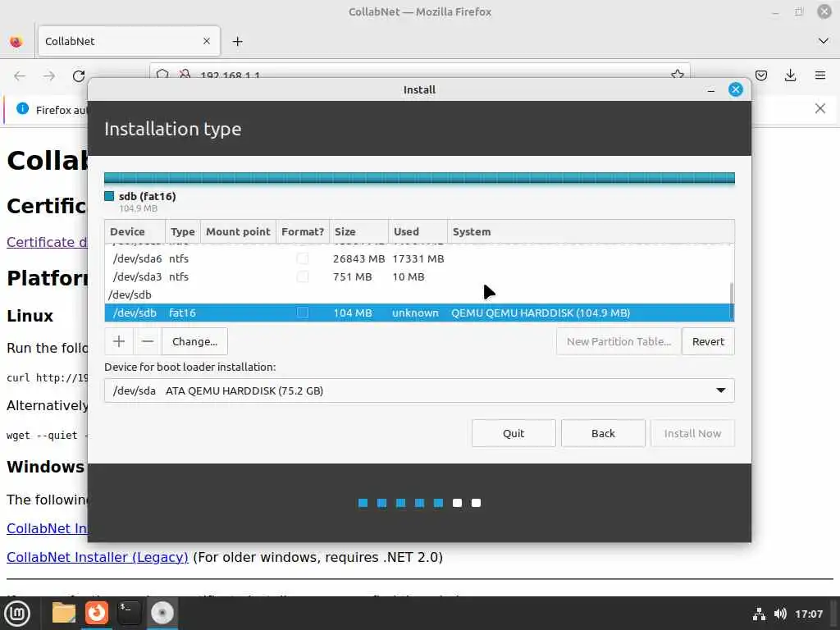Select the /dev/sda3 ntfs row
Viewport: 840px width, 630px height.
click(x=418, y=277)
